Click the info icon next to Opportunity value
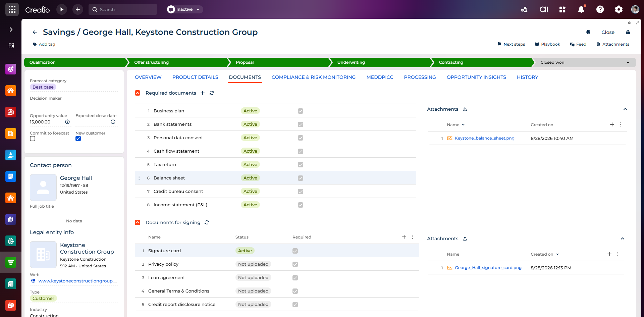This screenshot has width=644, height=317. click(67, 122)
